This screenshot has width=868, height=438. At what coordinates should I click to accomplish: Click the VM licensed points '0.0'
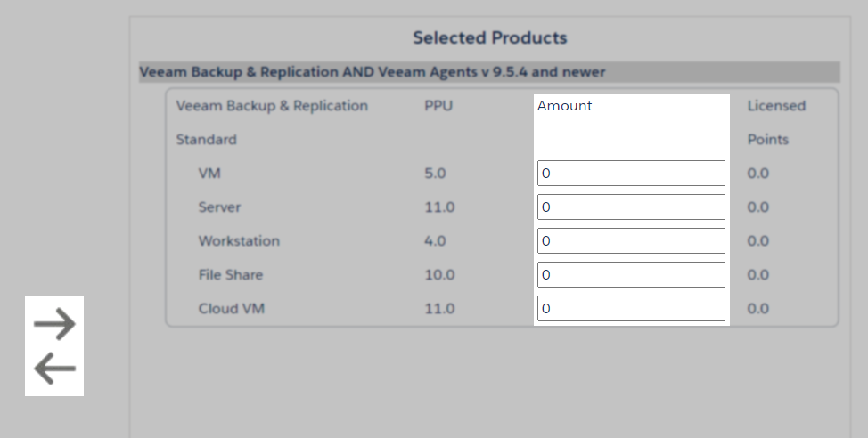[x=757, y=173]
